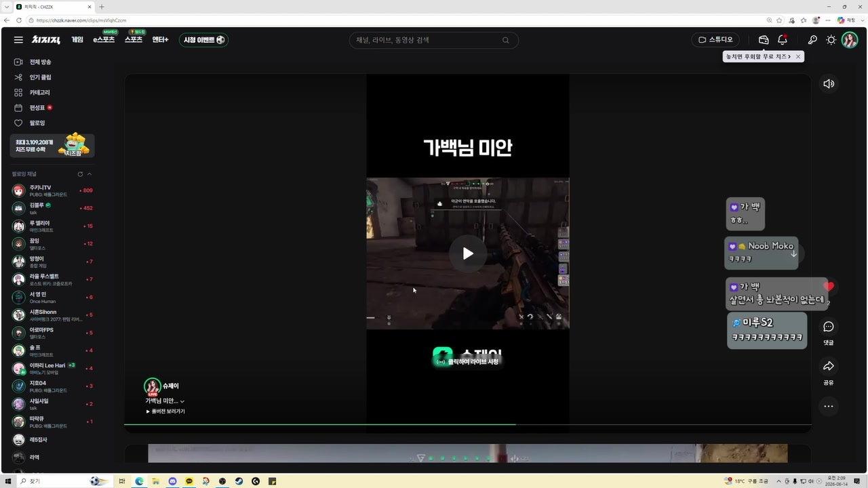Click the search magnifier icon

point(505,40)
